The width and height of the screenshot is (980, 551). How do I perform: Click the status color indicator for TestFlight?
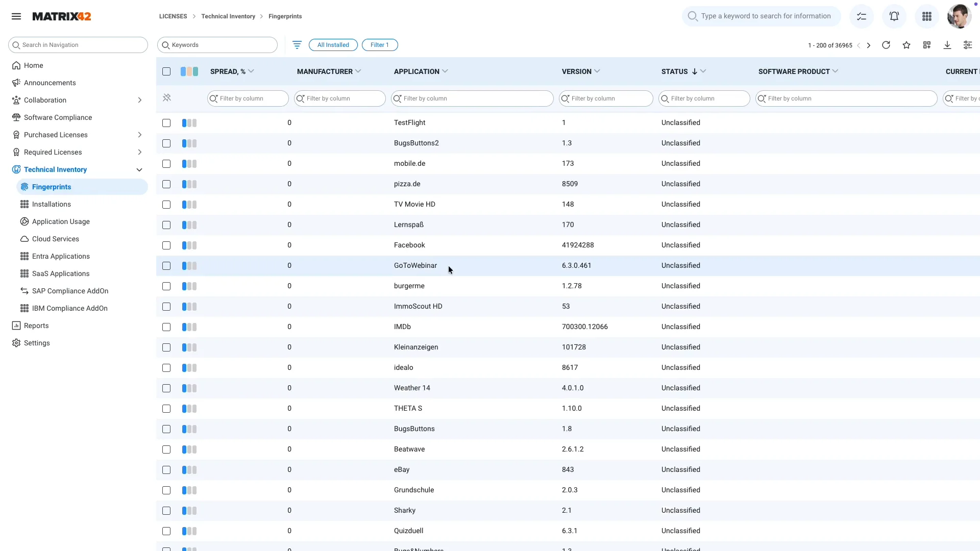click(189, 123)
